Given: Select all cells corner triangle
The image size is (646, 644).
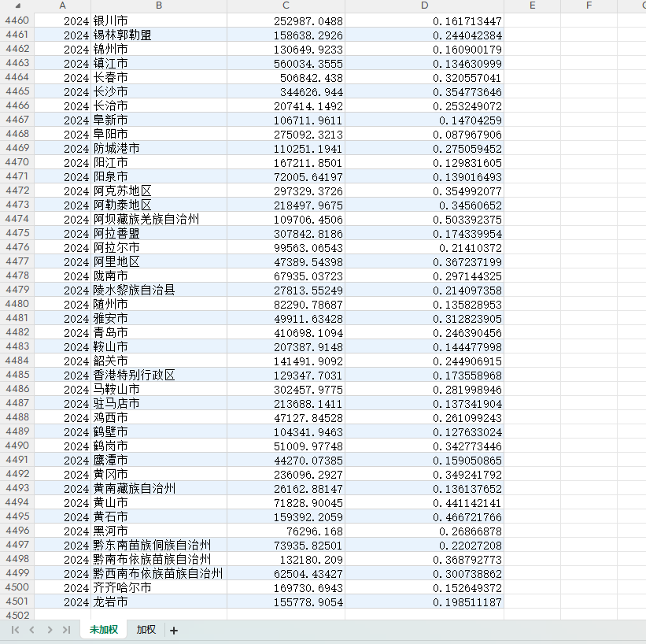Looking at the screenshot, I should (x=18, y=6).
